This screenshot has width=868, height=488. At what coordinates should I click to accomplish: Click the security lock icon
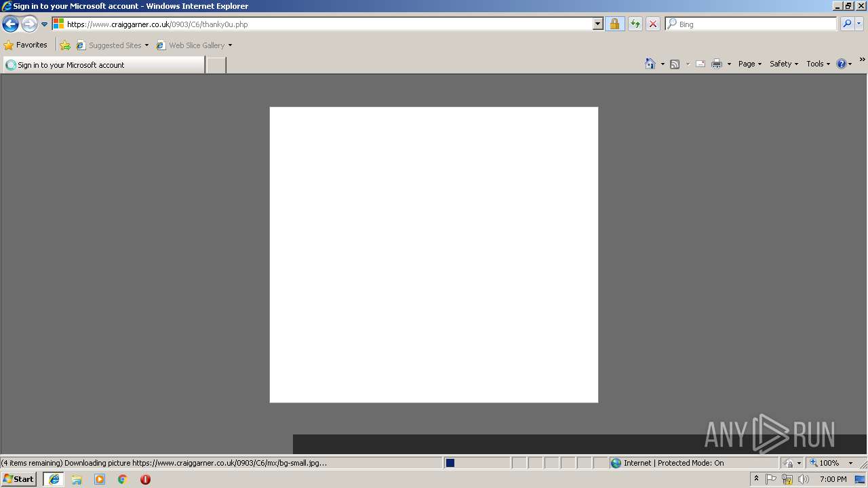coord(614,24)
